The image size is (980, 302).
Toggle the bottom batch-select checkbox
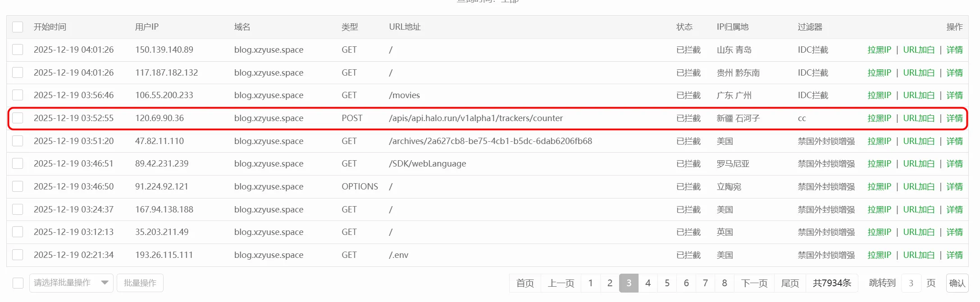click(18, 283)
